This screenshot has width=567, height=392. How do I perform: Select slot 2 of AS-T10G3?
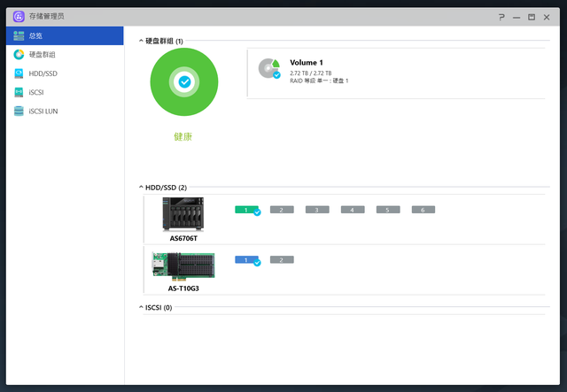(281, 260)
